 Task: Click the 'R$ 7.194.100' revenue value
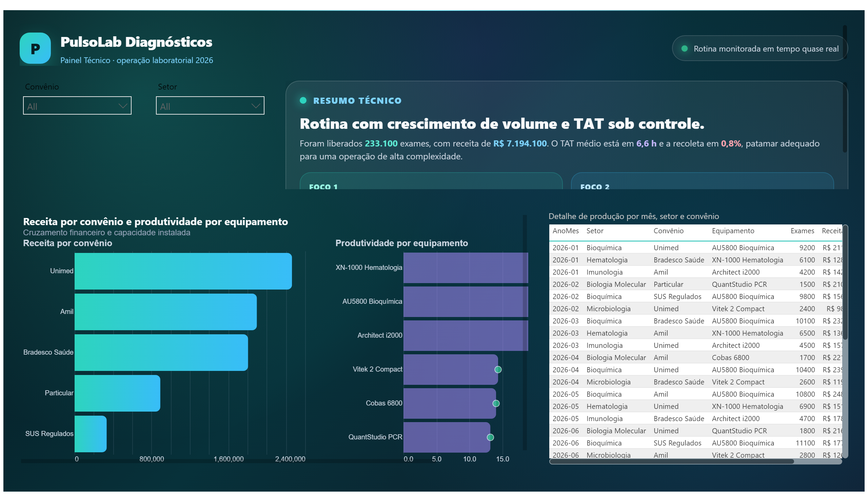[x=520, y=143]
